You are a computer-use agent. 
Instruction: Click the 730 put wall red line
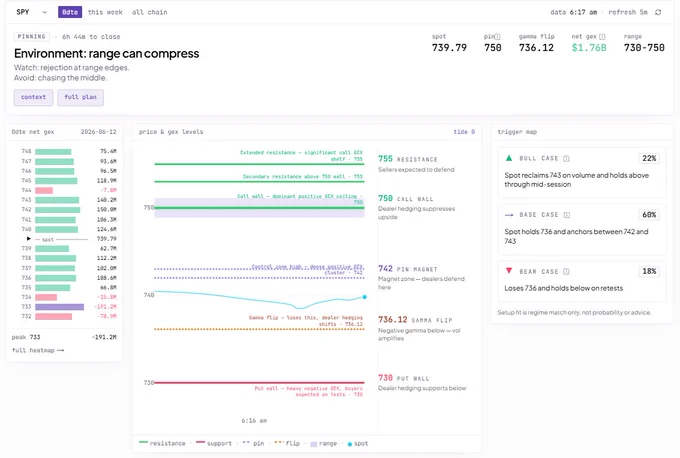point(259,383)
